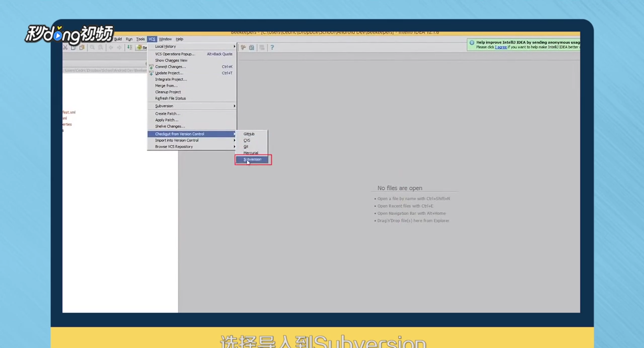This screenshot has height=348, width=644.
Task: Choose CVS in checkout submenu
Action: (x=252, y=140)
